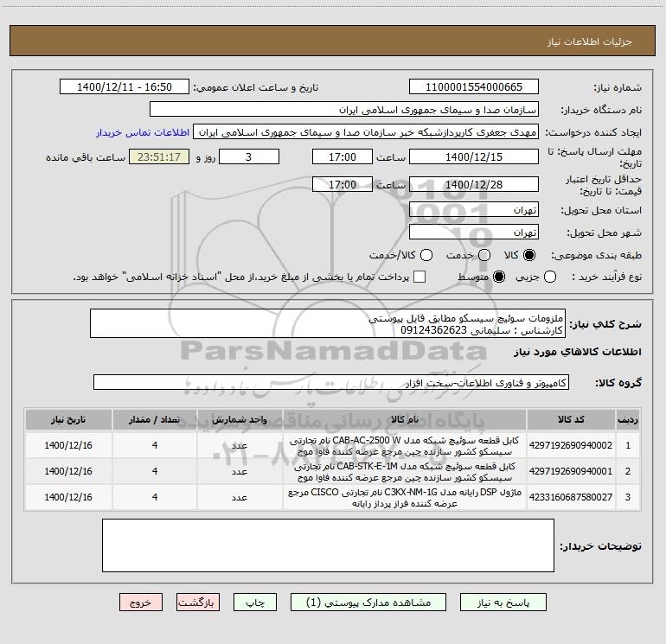Click product code 4233160687580027

click(x=571, y=497)
